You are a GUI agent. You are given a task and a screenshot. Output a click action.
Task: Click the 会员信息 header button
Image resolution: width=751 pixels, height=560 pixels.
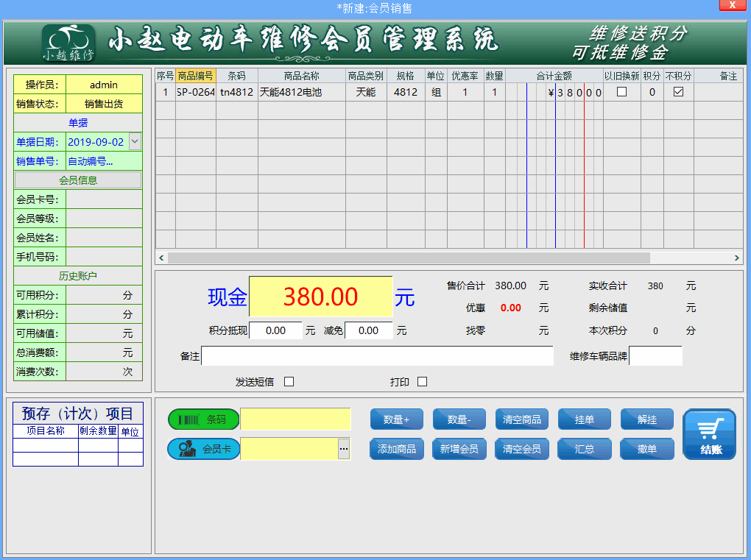78,180
